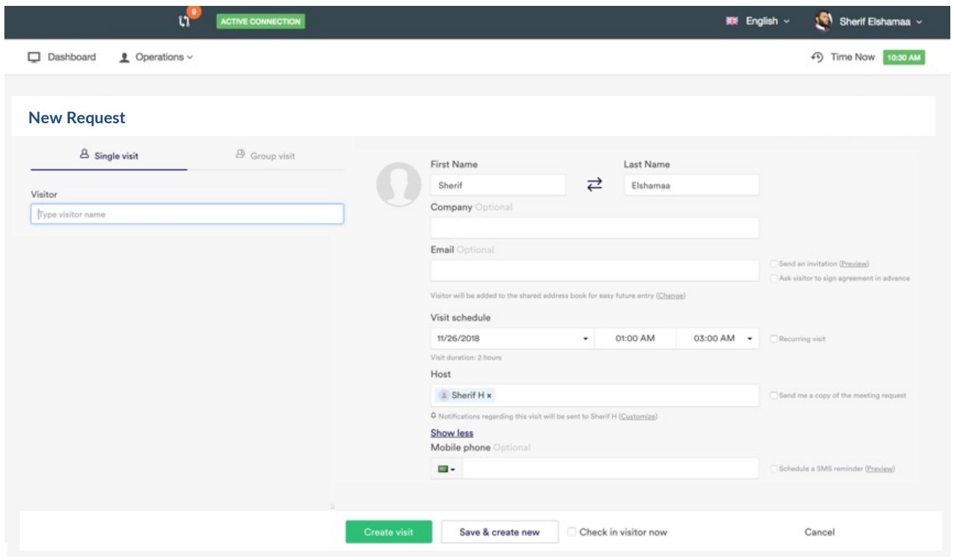This screenshot has width=954, height=560.
Task: Click the swap first and last name arrows
Action: 594,186
